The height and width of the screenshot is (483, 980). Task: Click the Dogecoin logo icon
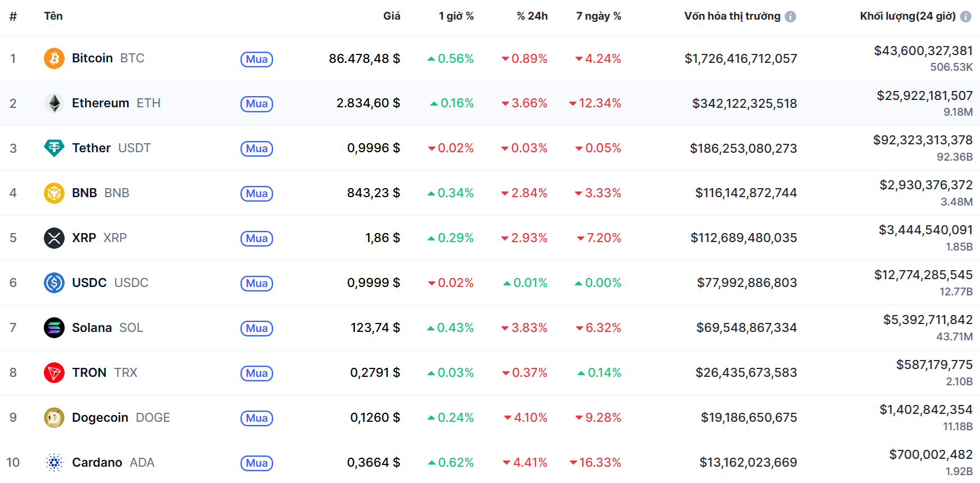(54, 417)
